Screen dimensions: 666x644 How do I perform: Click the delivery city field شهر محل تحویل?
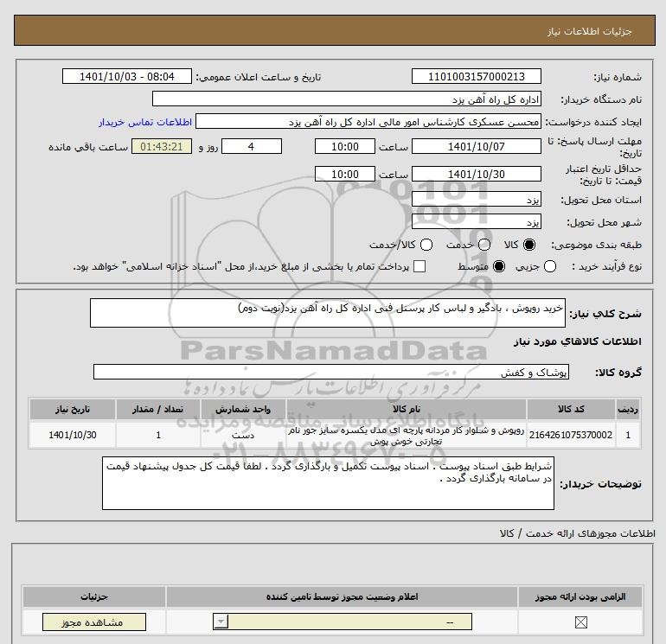[x=476, y=221]
